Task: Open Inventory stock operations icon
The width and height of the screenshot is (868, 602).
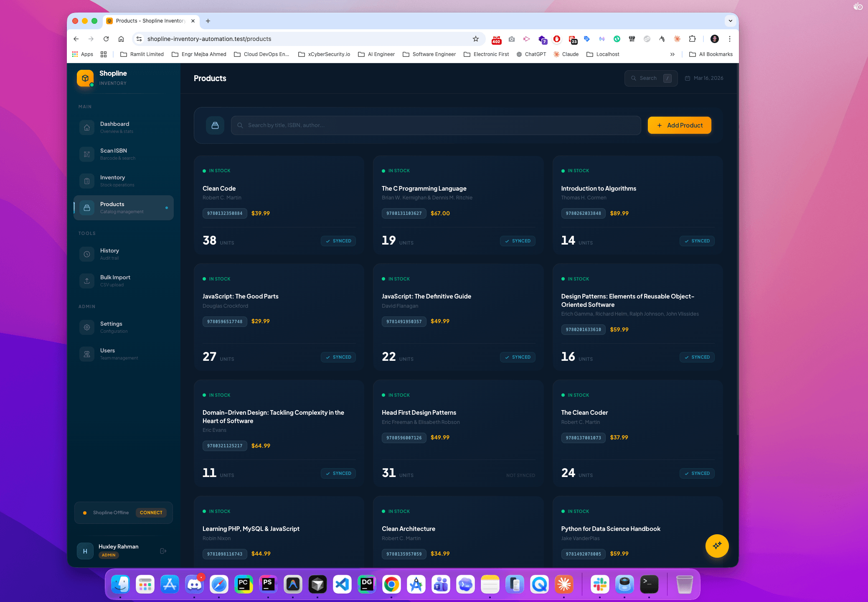Action: pyautogui.click(x=86, y=181)
